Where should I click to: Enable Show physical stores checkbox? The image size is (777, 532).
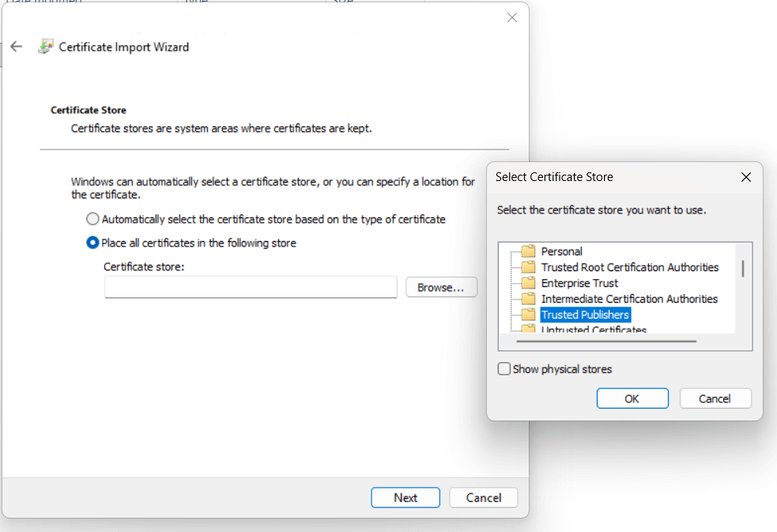504,369
